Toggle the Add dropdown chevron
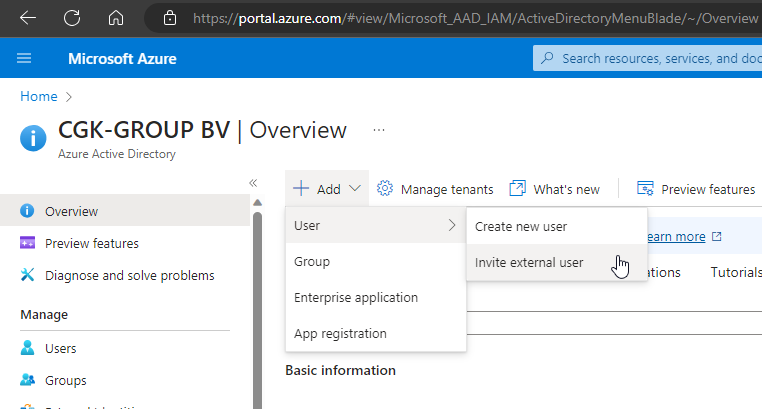 pos(355,188)
